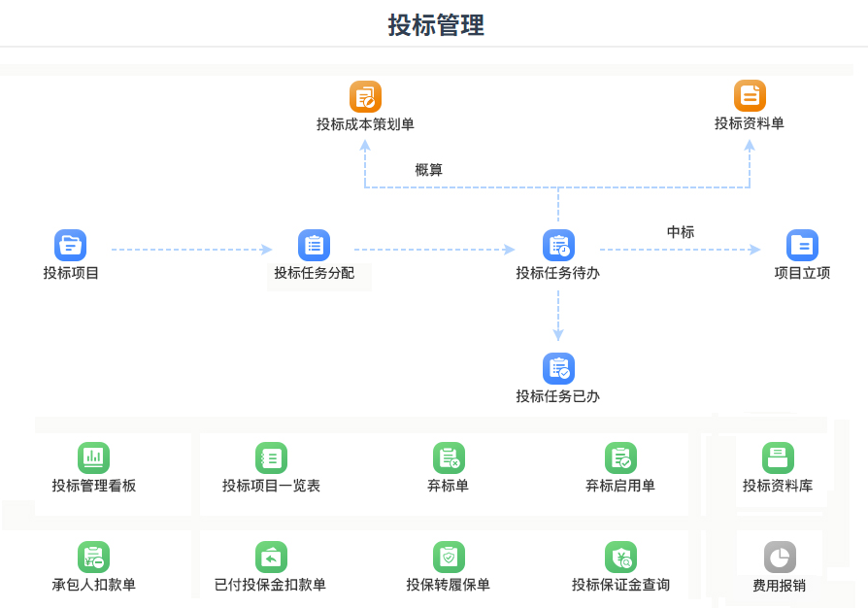Open the 弃标启用单 icon
This screenshot has height=609, width=868.
(x=621, y=457)
